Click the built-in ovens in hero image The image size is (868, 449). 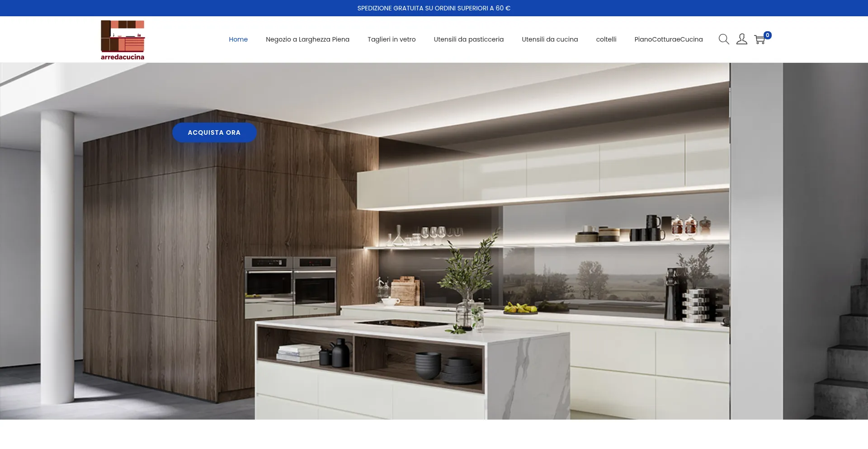290,286
